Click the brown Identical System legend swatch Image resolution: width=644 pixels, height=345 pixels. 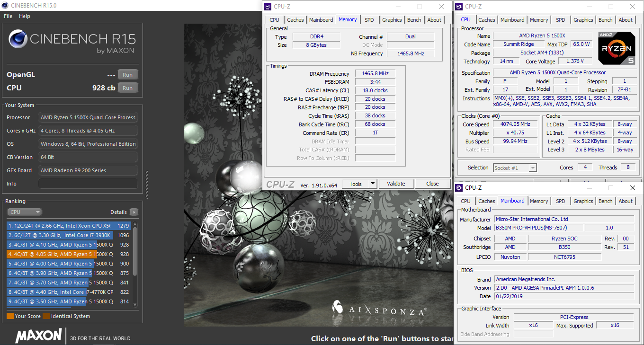pos(46,316)
